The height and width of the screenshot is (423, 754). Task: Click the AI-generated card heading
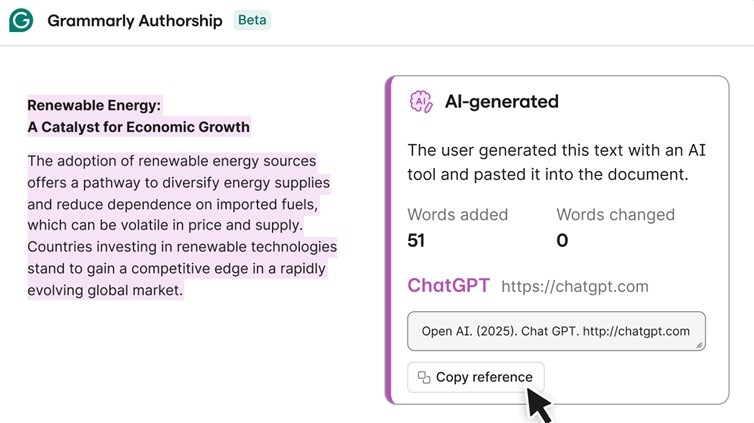[501, 101]
